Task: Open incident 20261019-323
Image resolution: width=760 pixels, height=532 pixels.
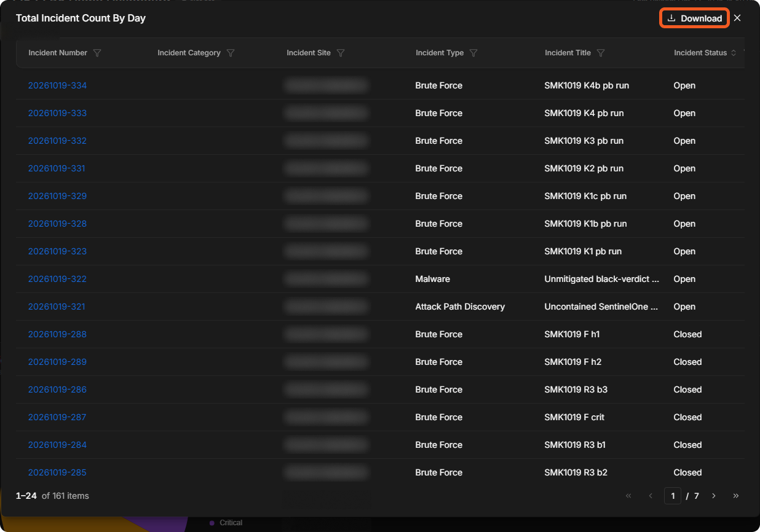Action: click(x=57, y=251)
